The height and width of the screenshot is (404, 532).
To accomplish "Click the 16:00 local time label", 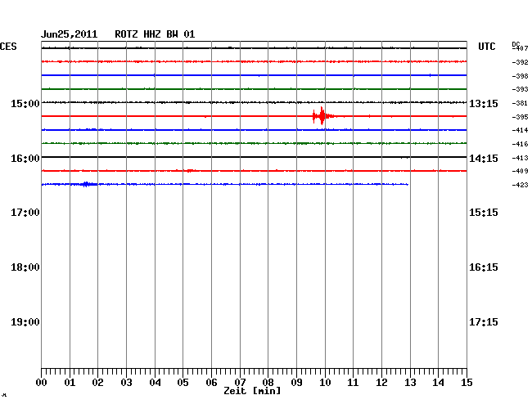I will coord(25,159).
